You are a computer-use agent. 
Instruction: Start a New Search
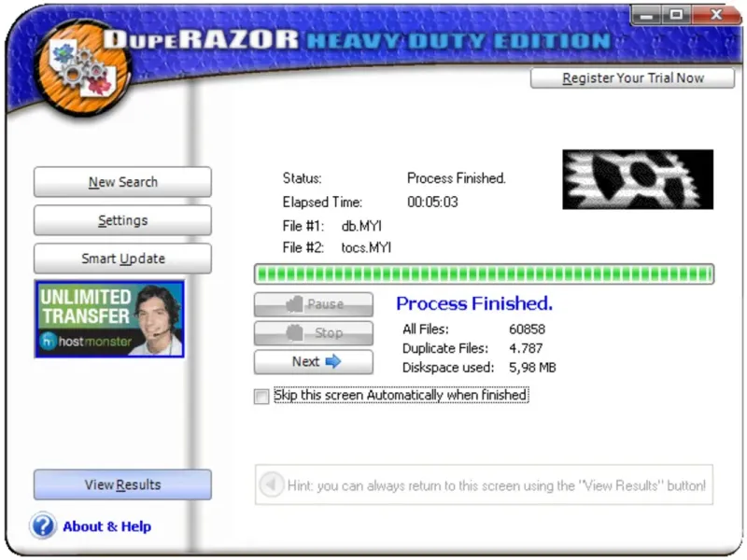[123, 182]
